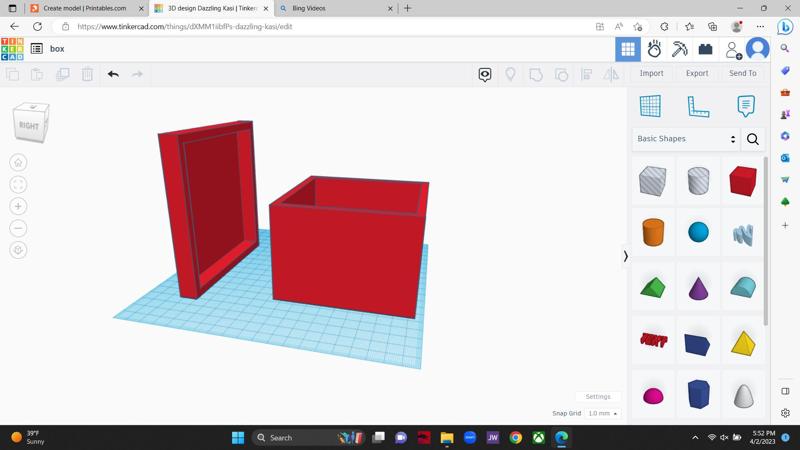Open the Basic Shapes dropdown
Screen dimensions: 800x450
687,139
